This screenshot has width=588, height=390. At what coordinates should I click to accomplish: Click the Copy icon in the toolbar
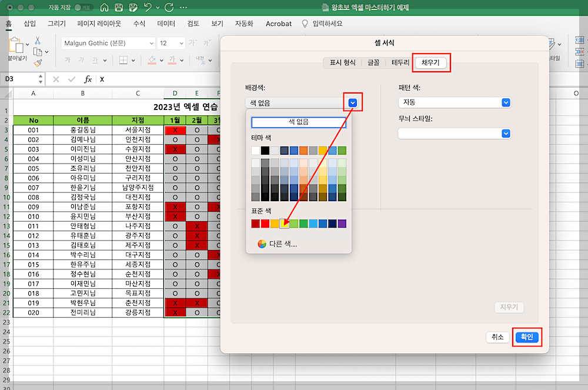point(38,51)
